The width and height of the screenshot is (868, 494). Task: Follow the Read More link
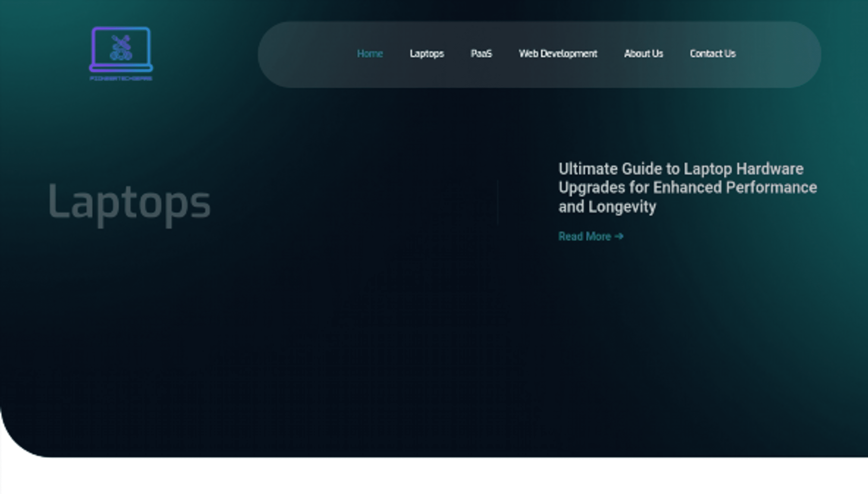pos(584,236)
